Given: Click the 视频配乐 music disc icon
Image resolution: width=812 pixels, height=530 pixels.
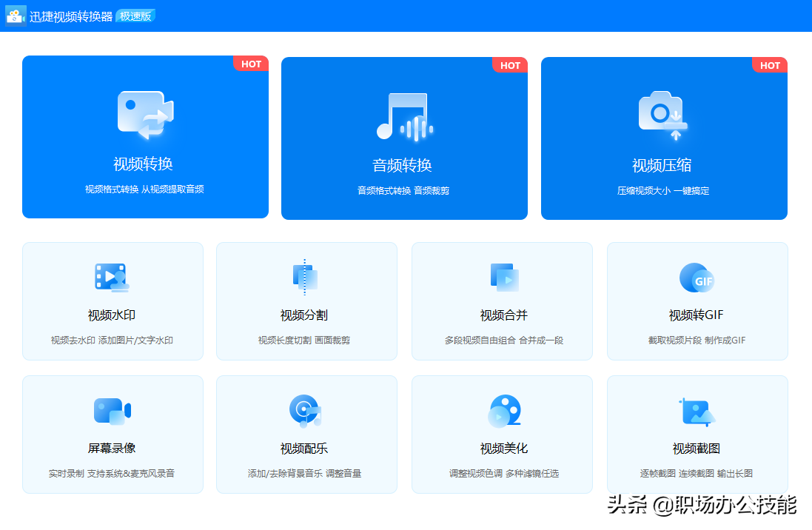Looking at the screenshot, I should (306, 411).
